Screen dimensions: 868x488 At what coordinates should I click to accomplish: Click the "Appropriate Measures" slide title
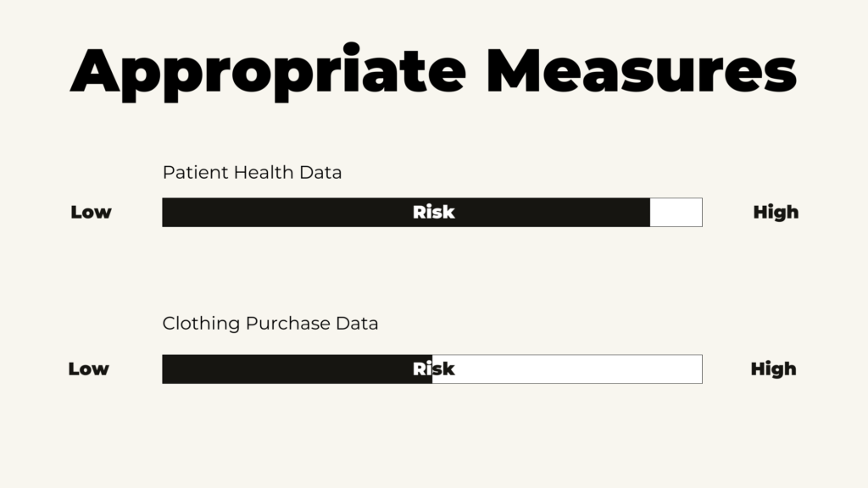click(433, 72)
